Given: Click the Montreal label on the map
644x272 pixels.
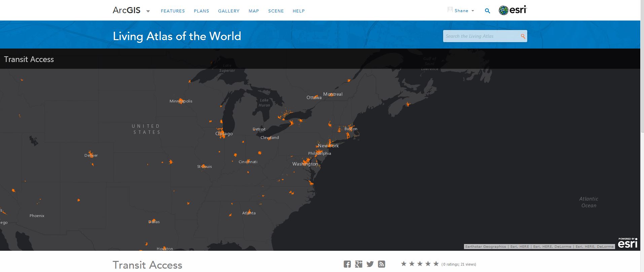Looking at the screenshot, I should click(x=333, y=94).
